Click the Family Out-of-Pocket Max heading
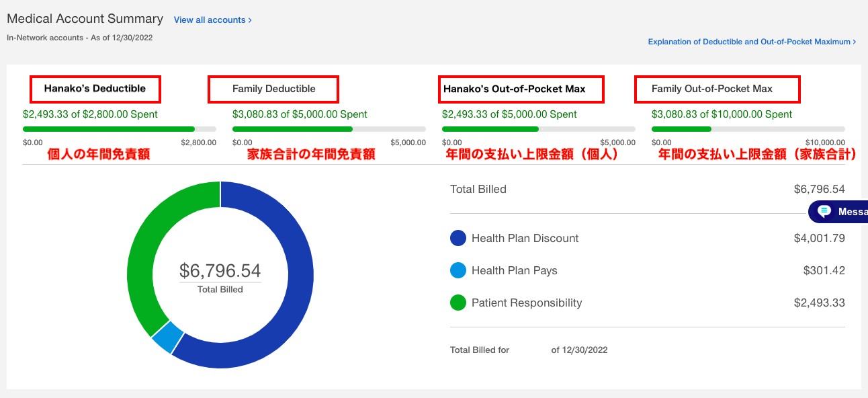The width and height of the screenshot is (868, 398). coord(712,89)
